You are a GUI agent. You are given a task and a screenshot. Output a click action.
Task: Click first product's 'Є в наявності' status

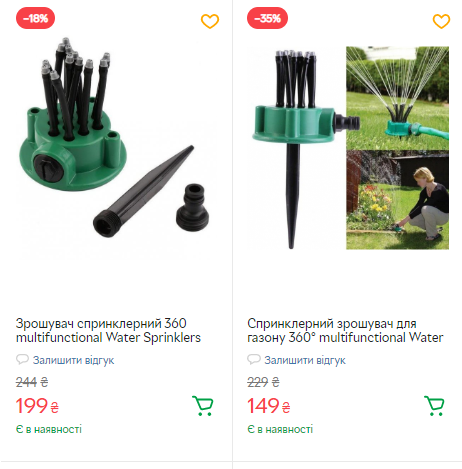tap(49, 429)
